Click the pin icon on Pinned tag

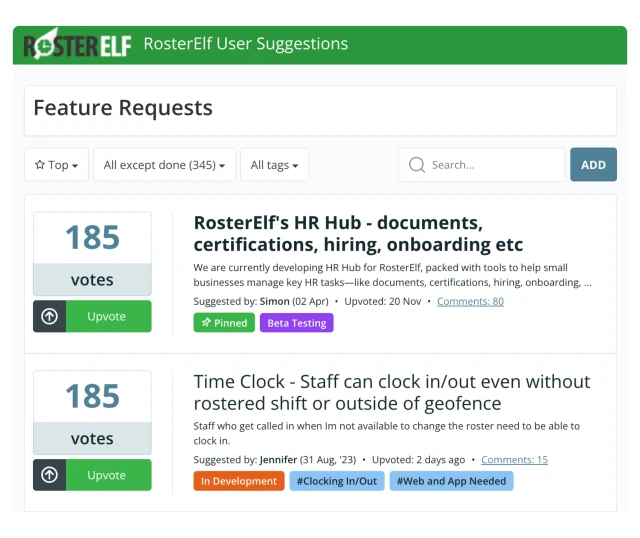(206, 323)
